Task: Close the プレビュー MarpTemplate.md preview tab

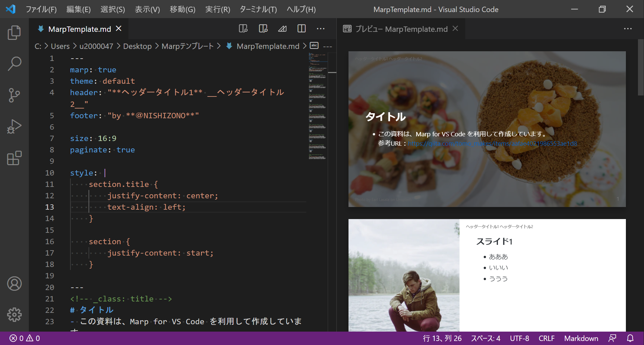Action: click(x=455, y=29)
